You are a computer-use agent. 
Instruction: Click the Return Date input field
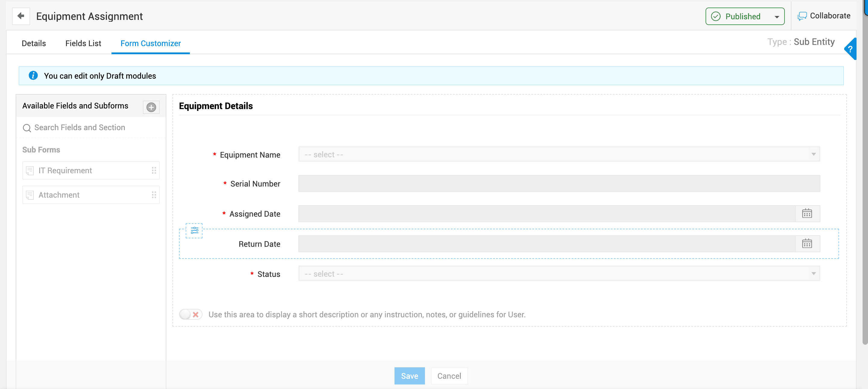coord(546,243)
